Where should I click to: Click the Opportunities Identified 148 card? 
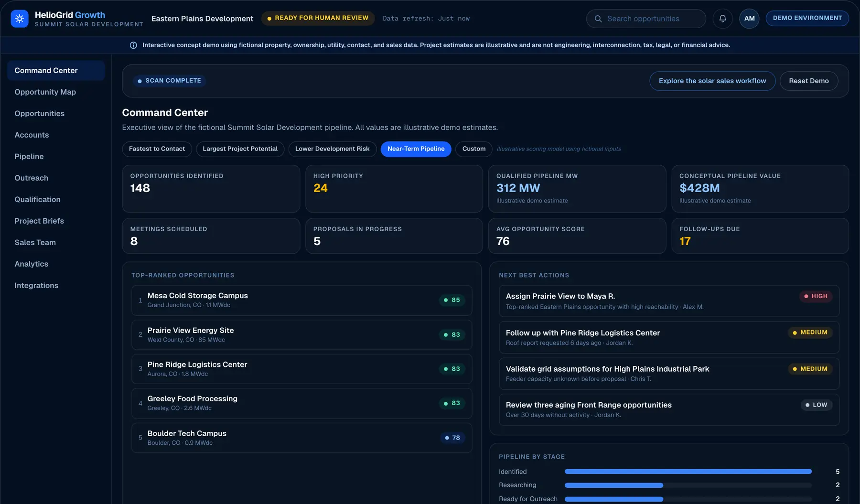tap(211, 189)
